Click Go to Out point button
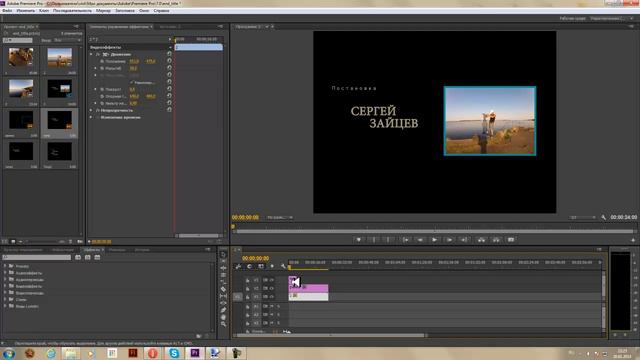 (x=464, y=240)
